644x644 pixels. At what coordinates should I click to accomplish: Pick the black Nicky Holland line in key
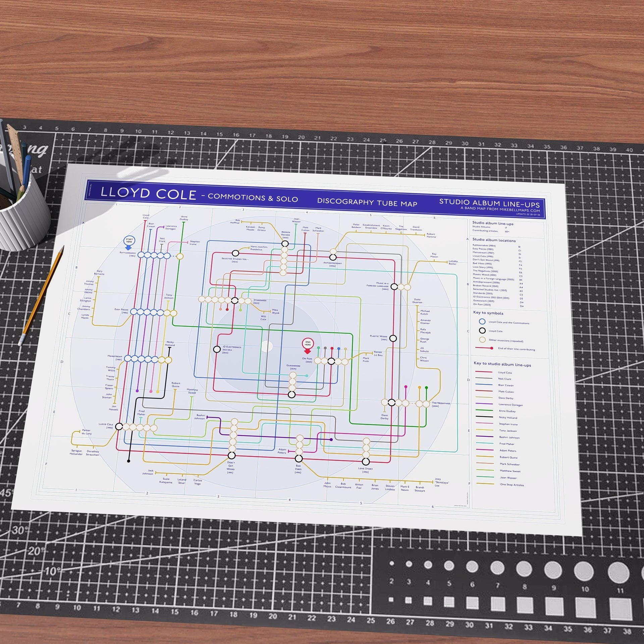click(485, 417)
